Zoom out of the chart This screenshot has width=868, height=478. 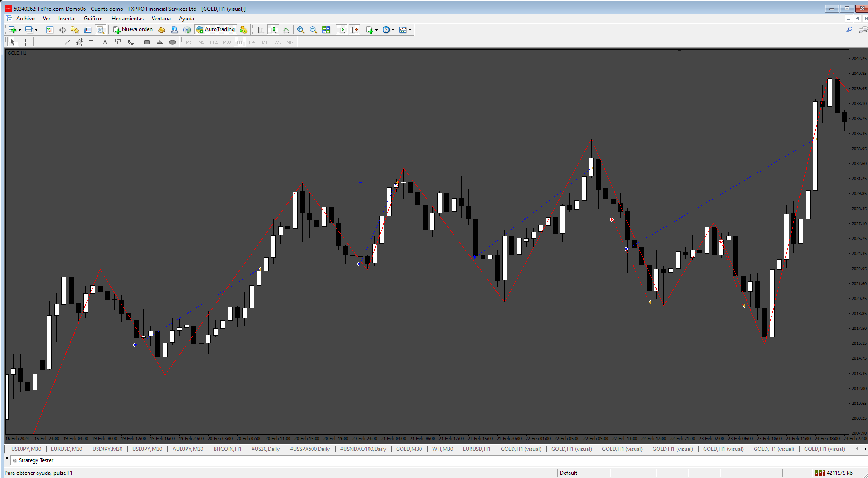[x=313, y=30]
